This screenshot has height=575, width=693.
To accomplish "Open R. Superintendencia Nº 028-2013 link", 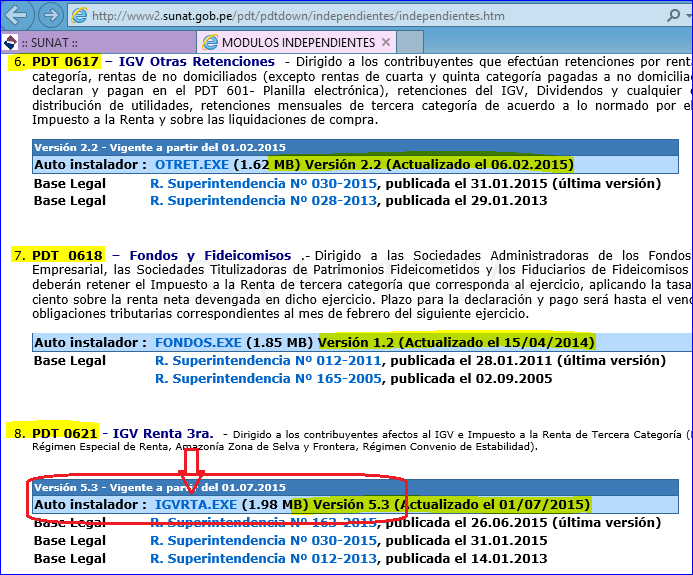I will point(263,201).
